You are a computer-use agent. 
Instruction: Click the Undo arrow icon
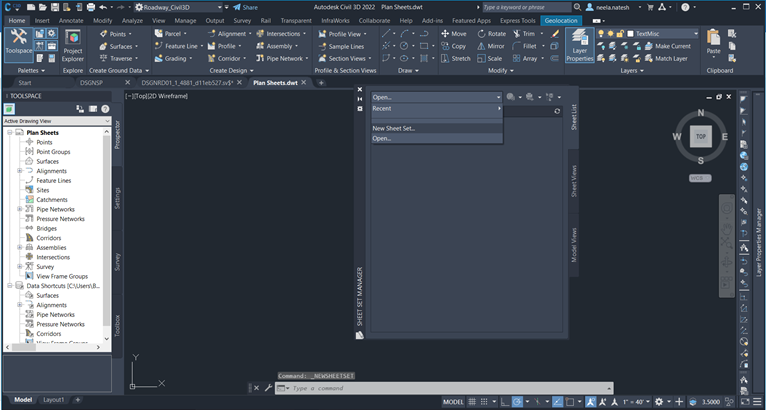point(103,7)
